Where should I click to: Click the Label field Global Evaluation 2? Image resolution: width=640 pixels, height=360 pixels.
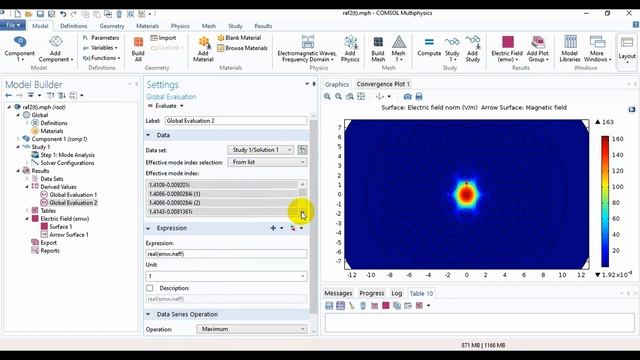point(236,121)
